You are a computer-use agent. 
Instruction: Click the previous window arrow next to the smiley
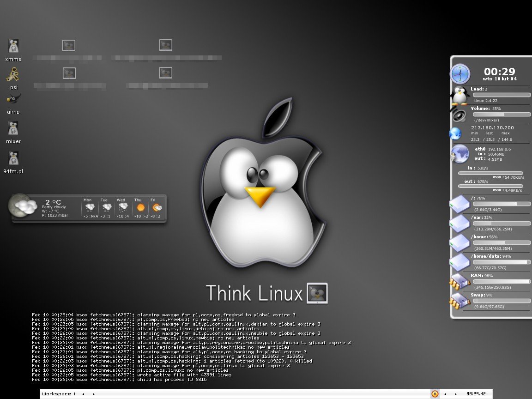[445, 394]
